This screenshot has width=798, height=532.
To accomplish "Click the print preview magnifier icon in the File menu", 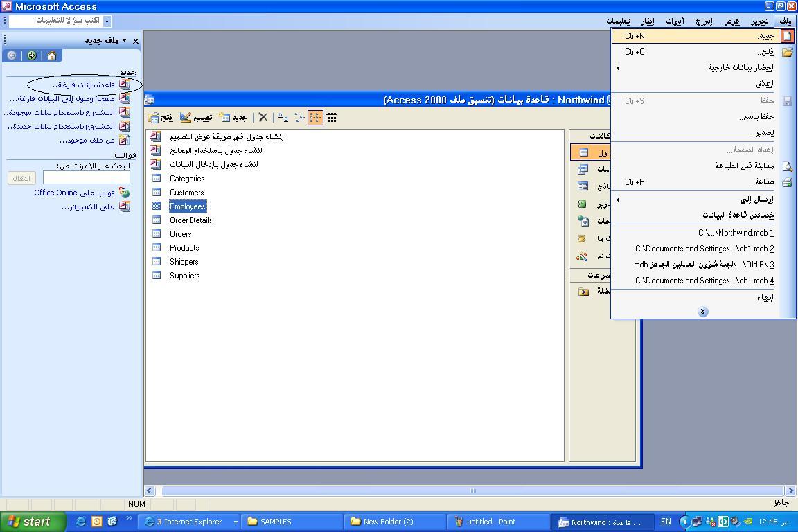I will pyautogui.click(x=788, y=166).
